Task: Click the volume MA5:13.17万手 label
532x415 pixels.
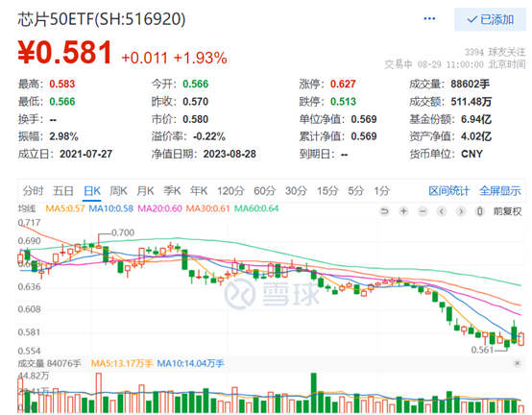Action: 122,363
